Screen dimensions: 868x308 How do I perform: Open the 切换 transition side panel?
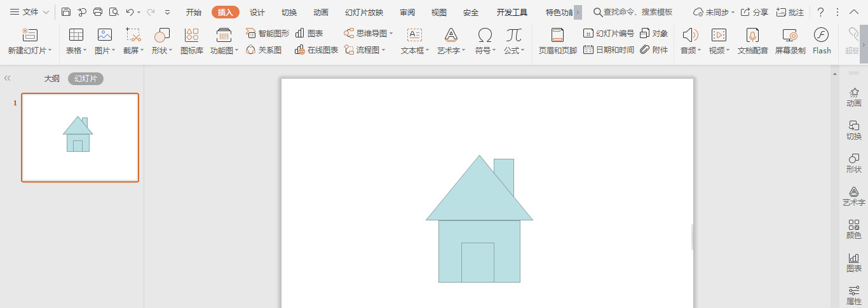click(x=854, y=130)
